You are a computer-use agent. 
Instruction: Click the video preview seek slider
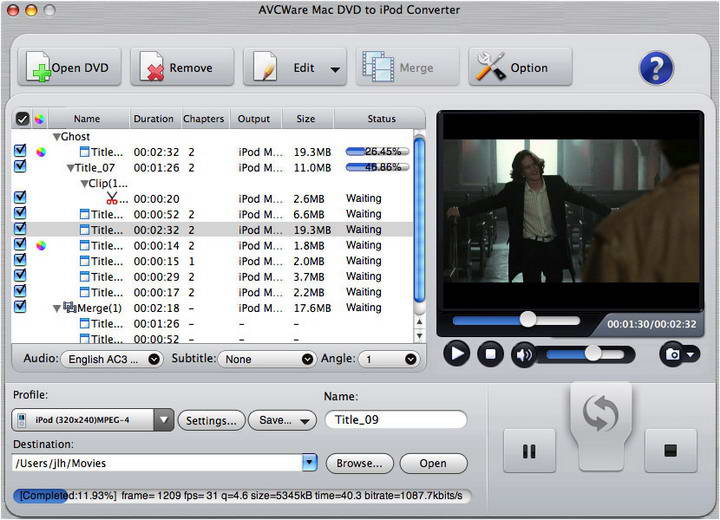point(516,320)
